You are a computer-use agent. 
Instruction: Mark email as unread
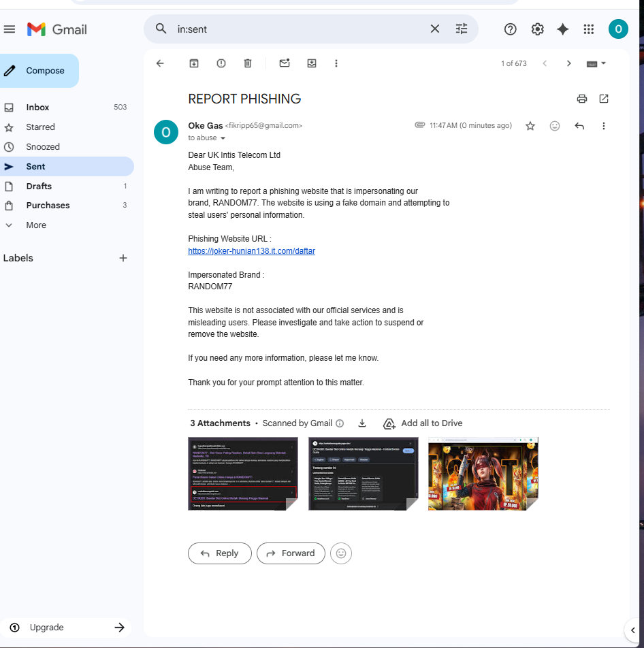(x=285, y=63)
